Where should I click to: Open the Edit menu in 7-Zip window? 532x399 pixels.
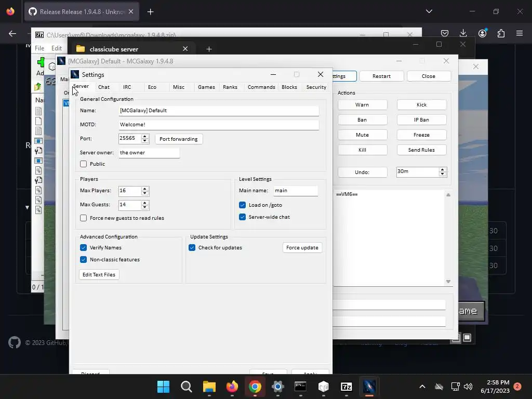point(56,48)
